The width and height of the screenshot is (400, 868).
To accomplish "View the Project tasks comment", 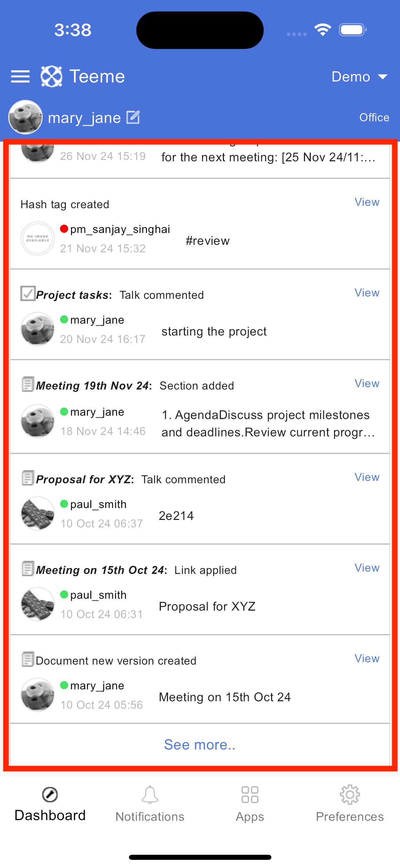I will [x=367, y=293].
